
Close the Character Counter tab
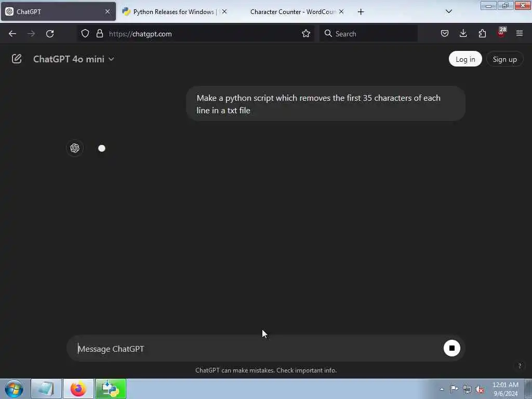[x=341, y=11]
